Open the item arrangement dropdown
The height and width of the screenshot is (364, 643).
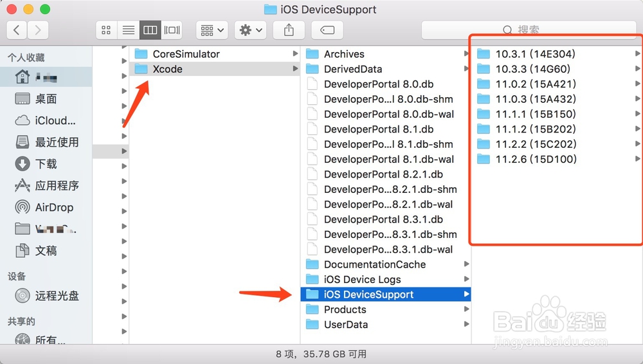click(212, 30)
